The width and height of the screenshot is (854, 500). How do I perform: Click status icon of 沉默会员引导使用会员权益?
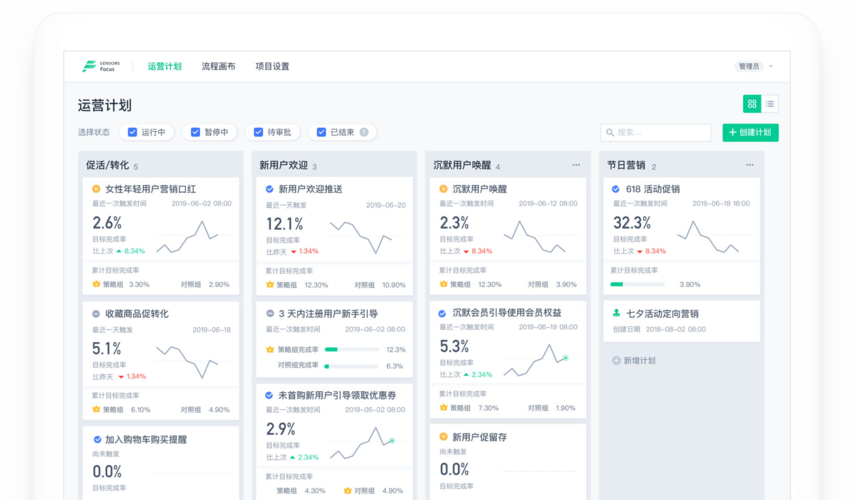pyautogui.click(x=442, y=313)
